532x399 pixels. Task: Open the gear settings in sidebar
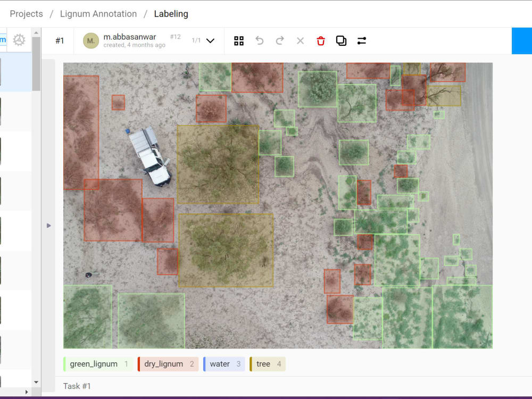[x=19, y=40]
